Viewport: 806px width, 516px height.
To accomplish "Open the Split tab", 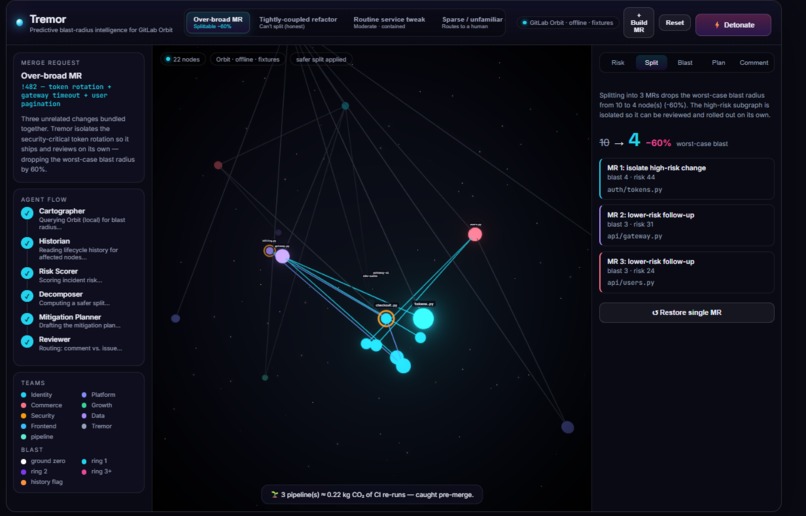I will pos(651,63).
